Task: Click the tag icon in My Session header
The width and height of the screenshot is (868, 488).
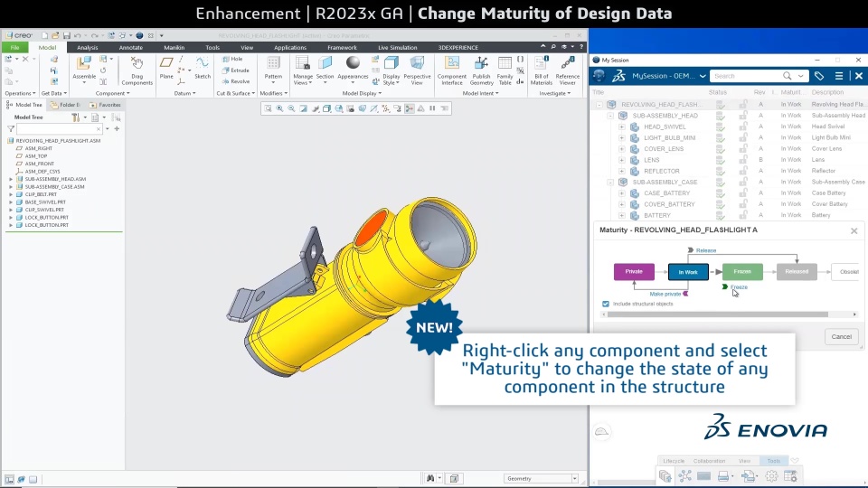Action: click(x=819, y=76)
